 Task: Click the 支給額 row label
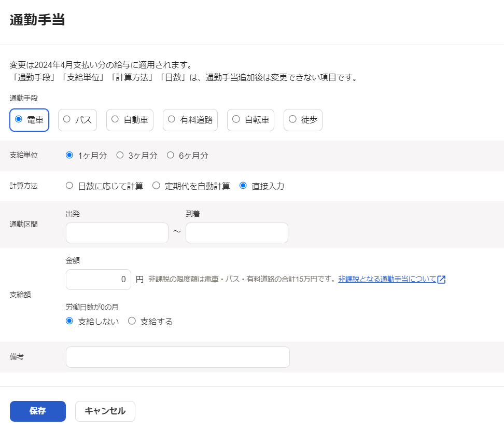(x=20, y=295)
